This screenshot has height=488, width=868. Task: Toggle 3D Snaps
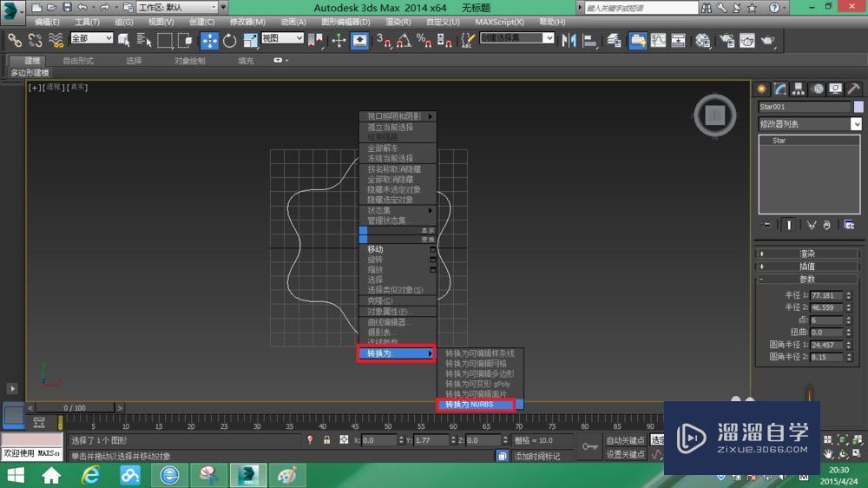pos(383,41)
